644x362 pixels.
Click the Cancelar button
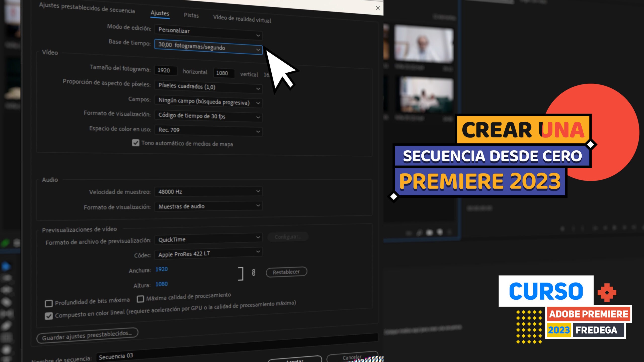[352, 357]
